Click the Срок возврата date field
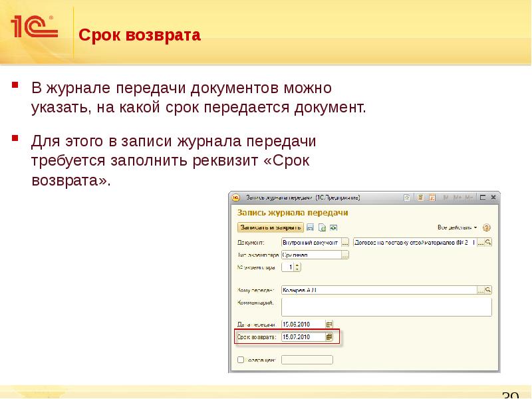 (303, 337)
